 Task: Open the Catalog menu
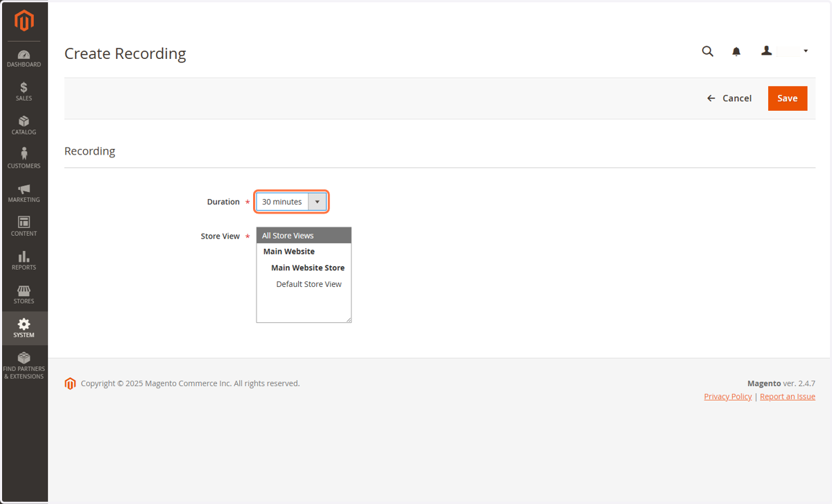coord(24,125)
